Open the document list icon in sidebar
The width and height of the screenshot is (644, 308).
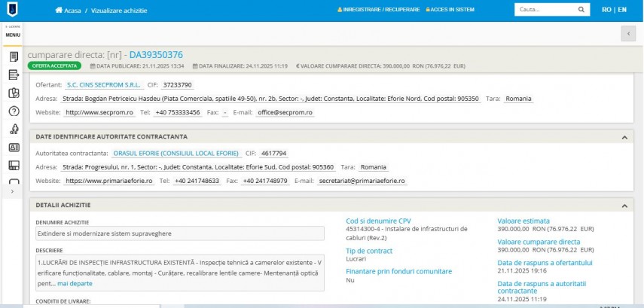tap(13, 57)
